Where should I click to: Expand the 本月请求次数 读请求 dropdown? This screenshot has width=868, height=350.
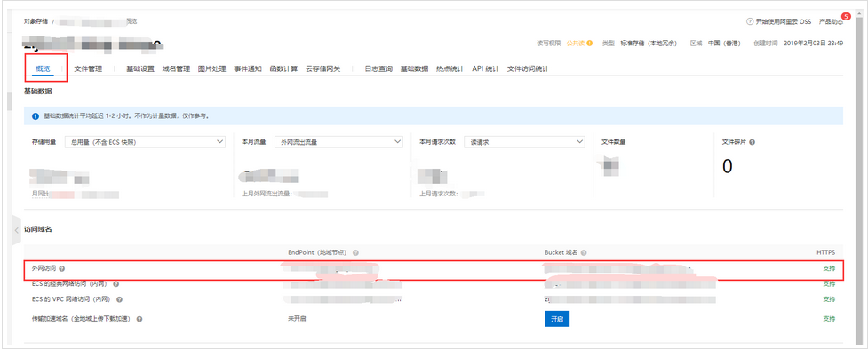point(524,142)
